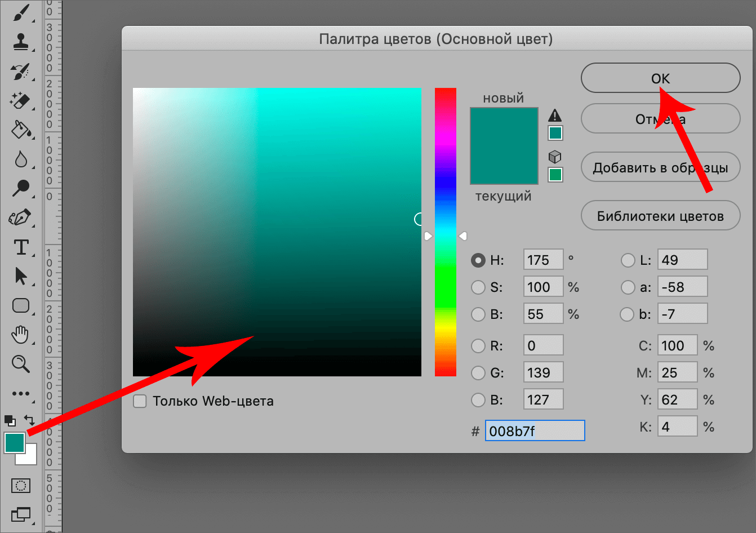Click the green area of hue slider
Image resolution: width=756 pixels, height=533 pixels.
pos(445,282)
